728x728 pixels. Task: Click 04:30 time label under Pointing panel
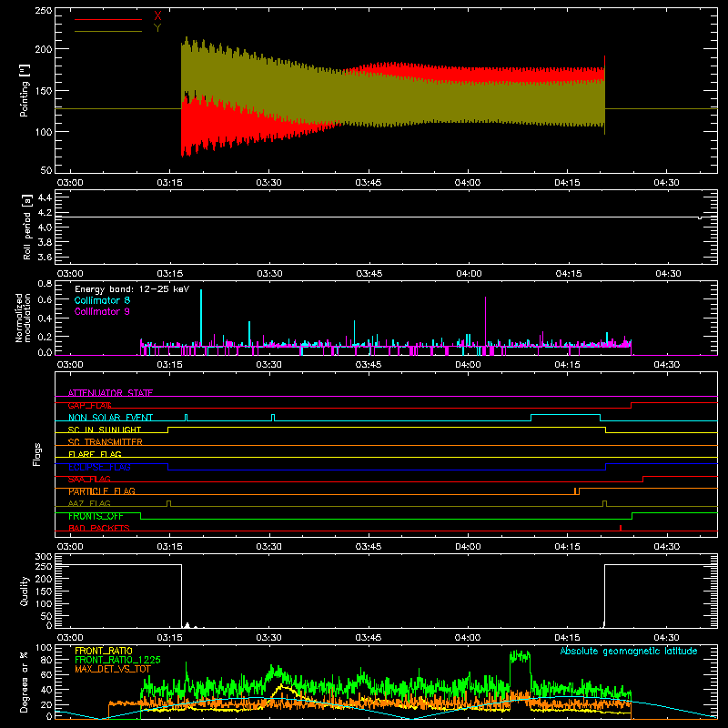[x=666, y=183]
